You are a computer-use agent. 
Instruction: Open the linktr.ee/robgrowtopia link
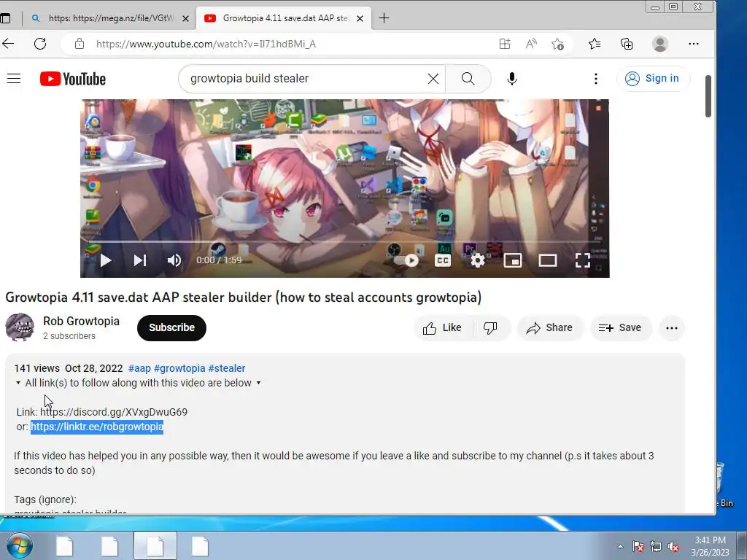tap(97, 427)
